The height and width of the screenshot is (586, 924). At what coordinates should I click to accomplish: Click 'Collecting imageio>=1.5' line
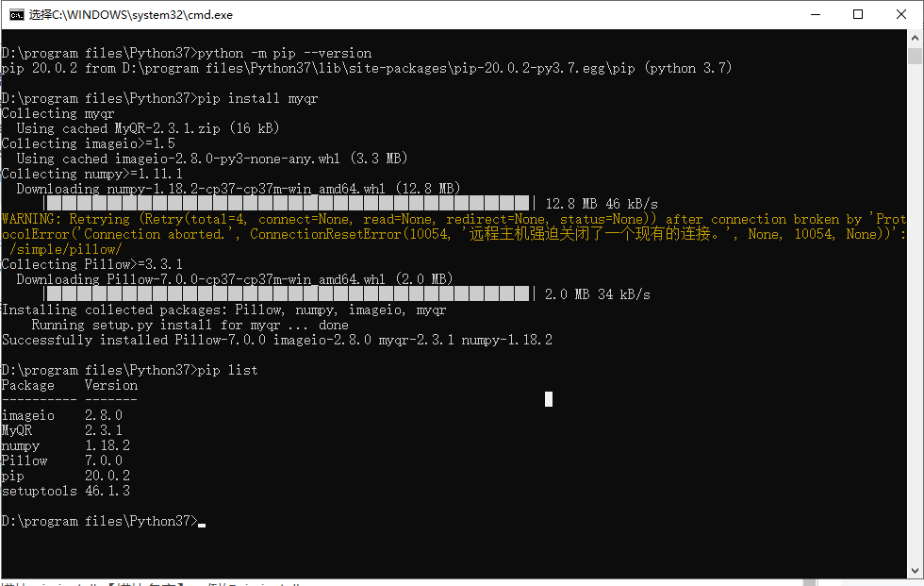pyautogui.click(x=89, y=143)
